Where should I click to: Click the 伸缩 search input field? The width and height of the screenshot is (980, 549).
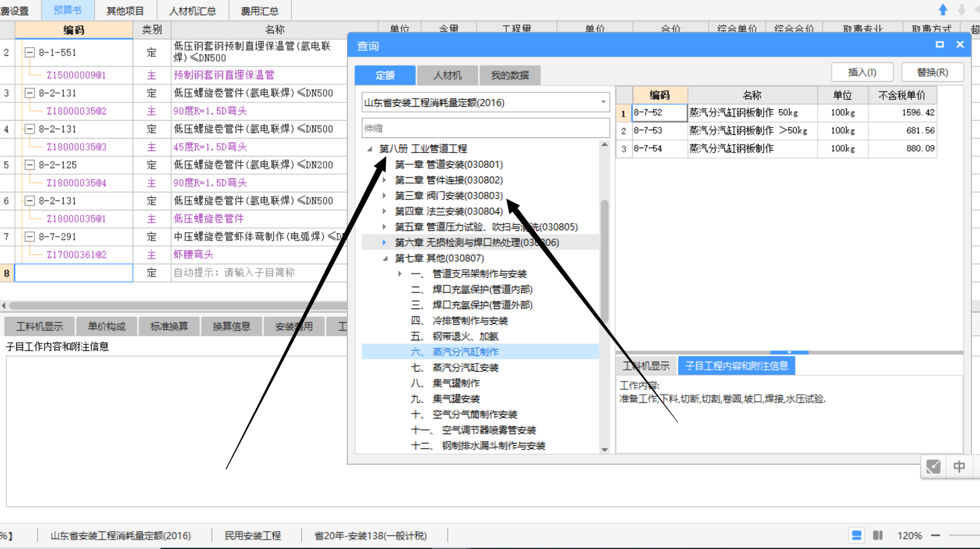pyautogui.click(x=486, y=128)
